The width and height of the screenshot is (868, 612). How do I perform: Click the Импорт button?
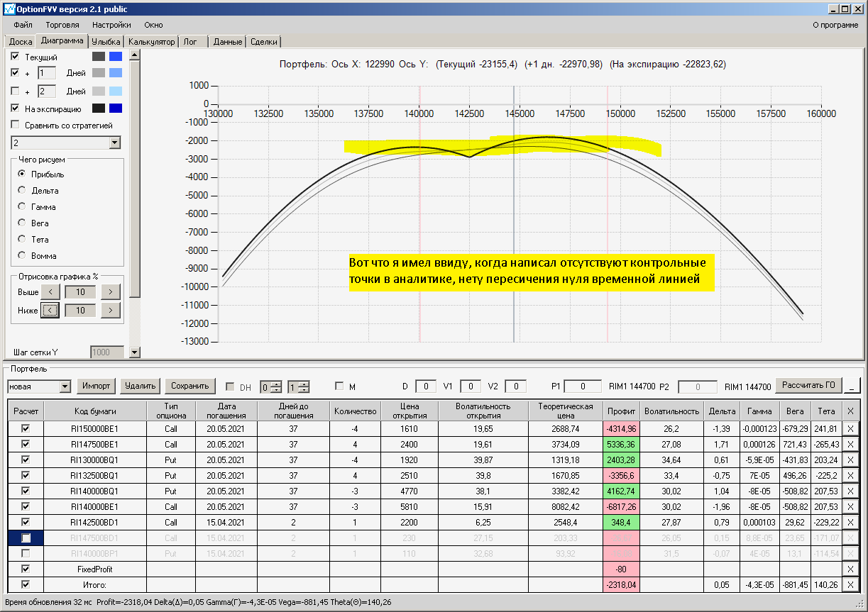click(x=96, y=386)
